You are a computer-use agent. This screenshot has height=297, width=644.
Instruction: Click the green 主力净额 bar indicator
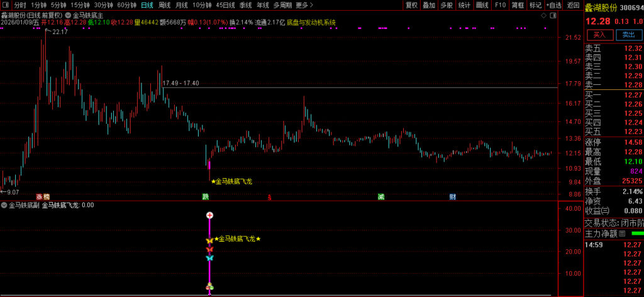[x=637, y=233]
